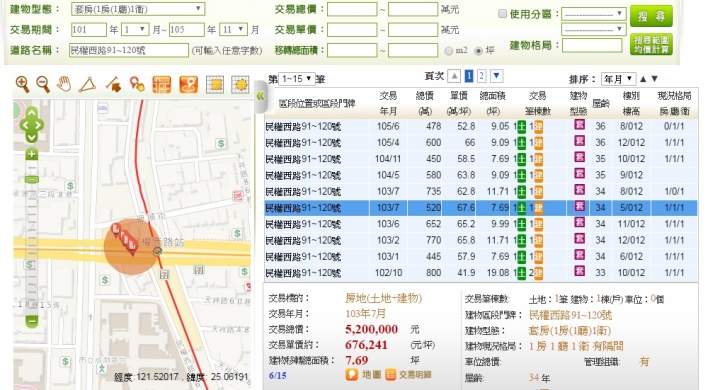
Task: Open the 地圖 map icon in the detail panel
Action: pos(352,374)
